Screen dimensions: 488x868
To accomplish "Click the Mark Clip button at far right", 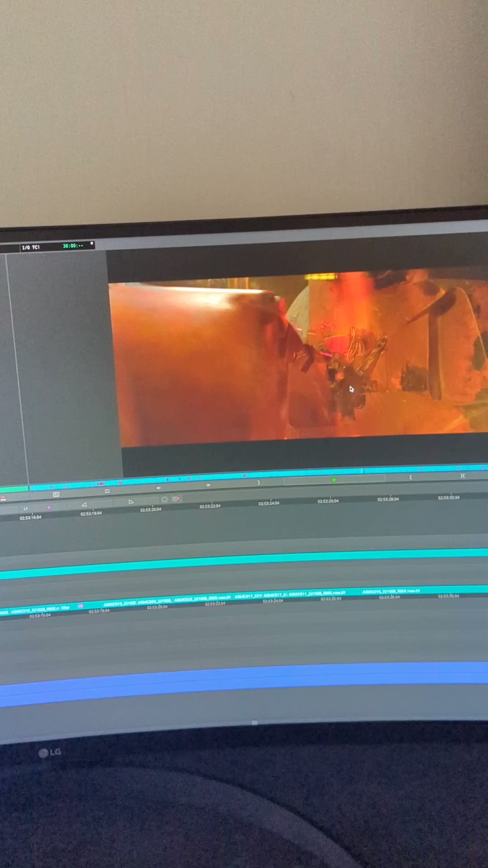I will click(462, 476).
